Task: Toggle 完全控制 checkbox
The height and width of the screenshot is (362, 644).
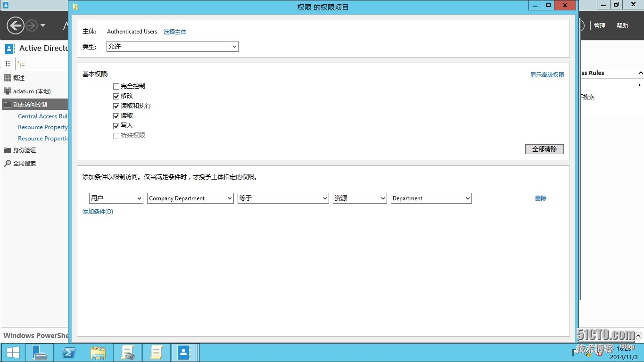Action: 116,86
